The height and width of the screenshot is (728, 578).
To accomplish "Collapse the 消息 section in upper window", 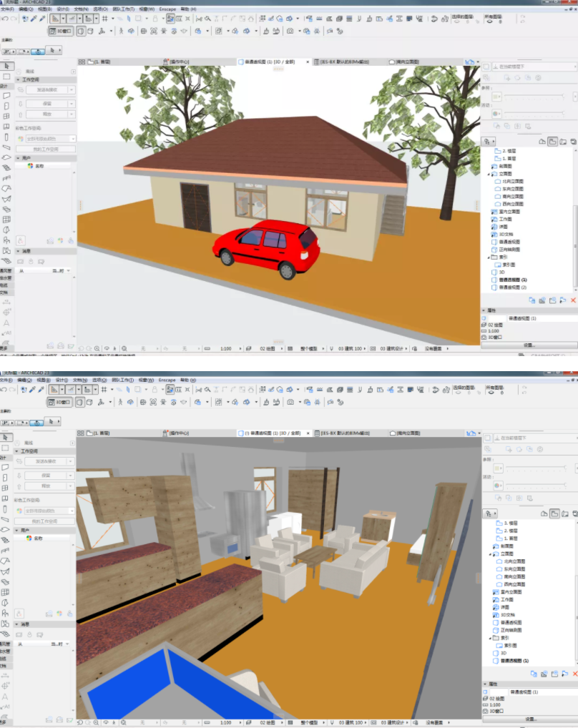I will point(19,251).
